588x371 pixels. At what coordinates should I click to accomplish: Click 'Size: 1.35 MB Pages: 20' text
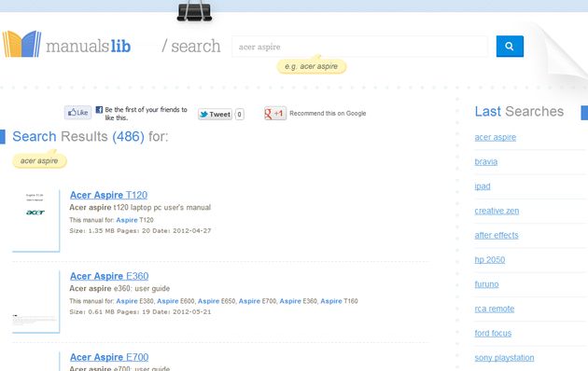point(109,231)
